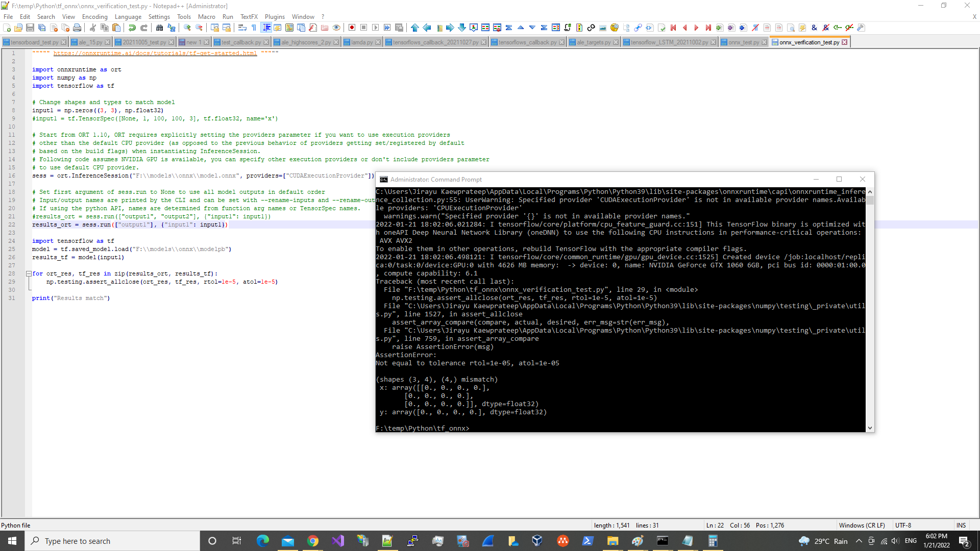Screen dimensions: 980x551
Task: Open the File menu
Action: click(8, 16)
